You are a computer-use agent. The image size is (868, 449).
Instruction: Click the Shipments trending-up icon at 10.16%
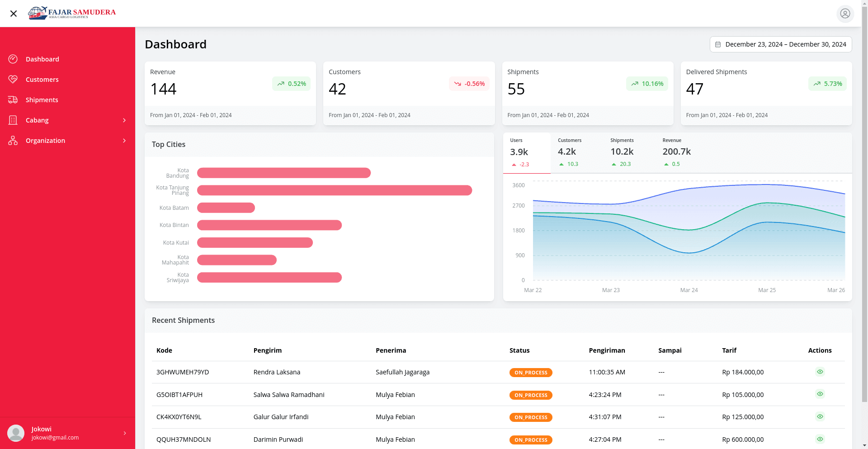635,84
